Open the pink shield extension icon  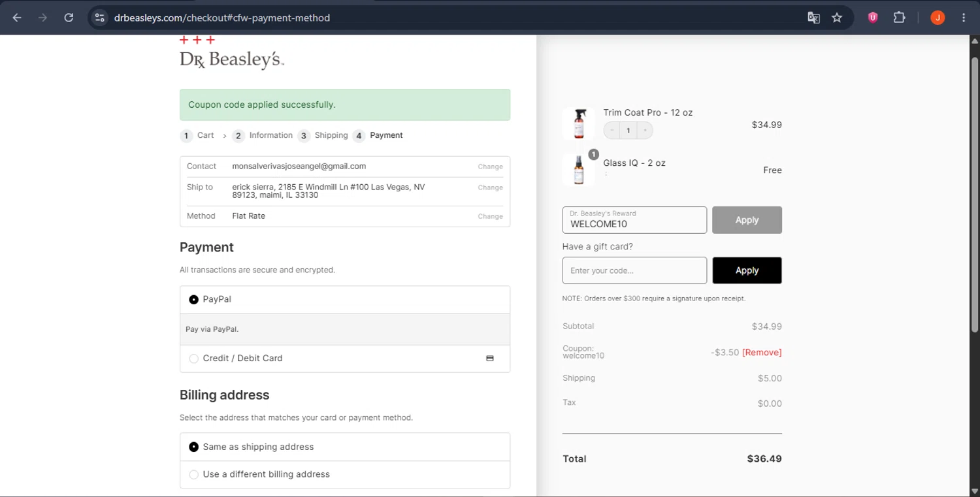pos(873,18)
